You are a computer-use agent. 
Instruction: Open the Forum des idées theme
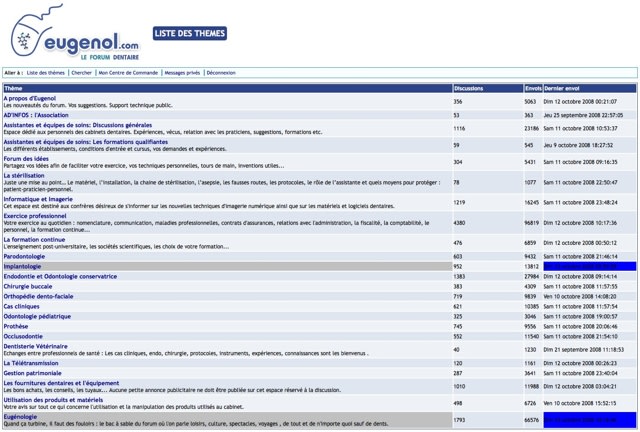[x=26, y=158]
